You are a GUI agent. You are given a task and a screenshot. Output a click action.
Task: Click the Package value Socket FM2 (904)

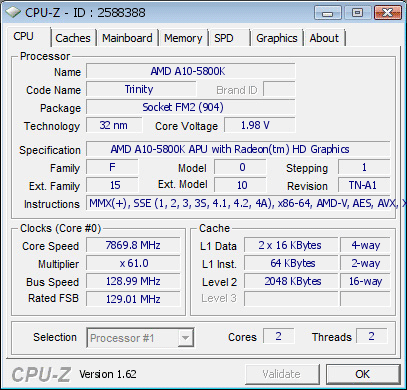[x=191, y=107]
